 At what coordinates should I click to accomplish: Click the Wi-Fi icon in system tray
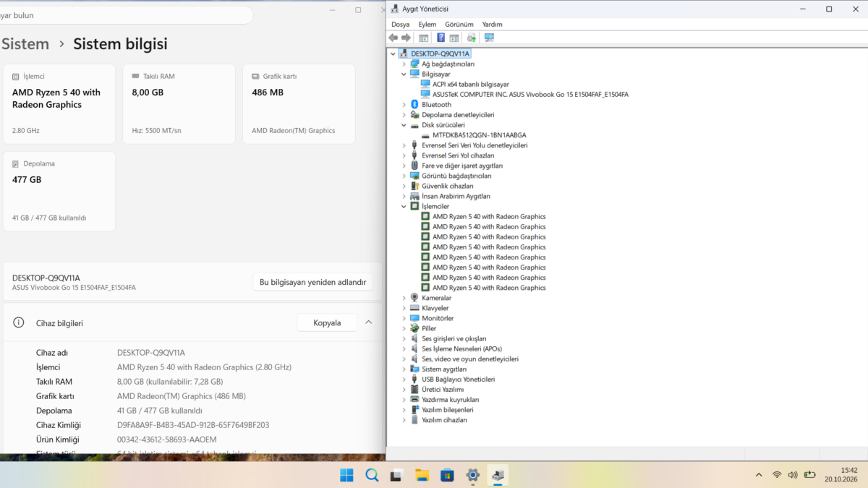[x=777, y=475]
